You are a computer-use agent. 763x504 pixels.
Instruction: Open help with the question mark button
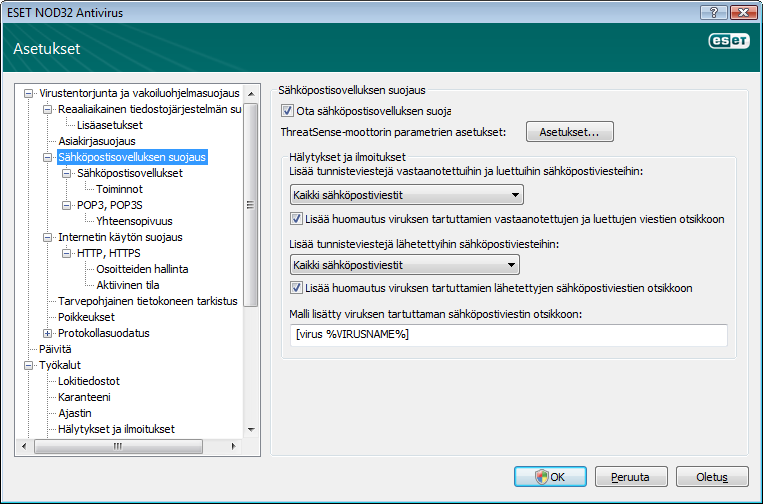(x=714, y=12)
